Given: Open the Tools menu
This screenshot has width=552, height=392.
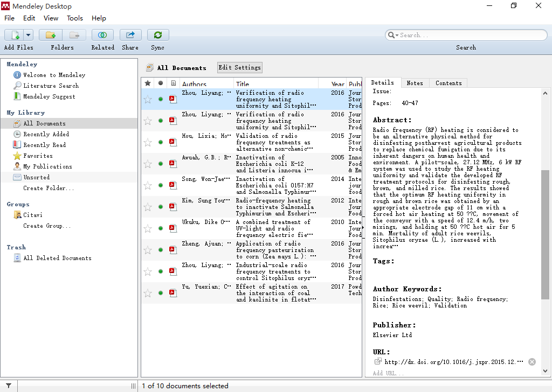Looking at the screenshot, I should (x=74, y=18).
